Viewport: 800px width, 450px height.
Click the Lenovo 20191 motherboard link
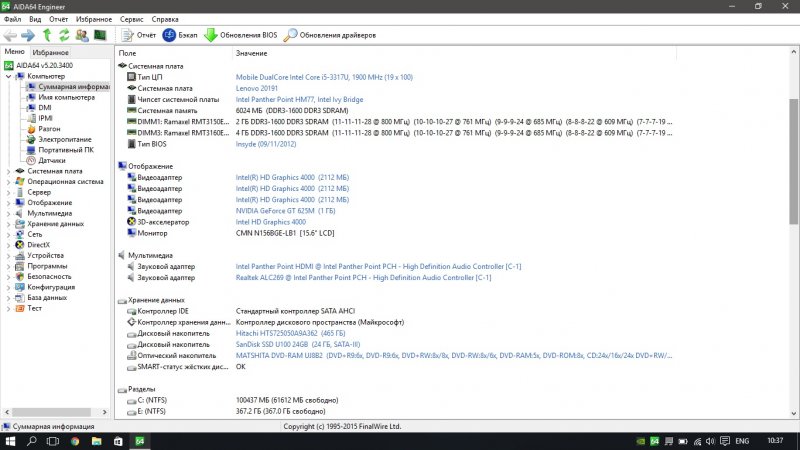click(x=258, y=88)
